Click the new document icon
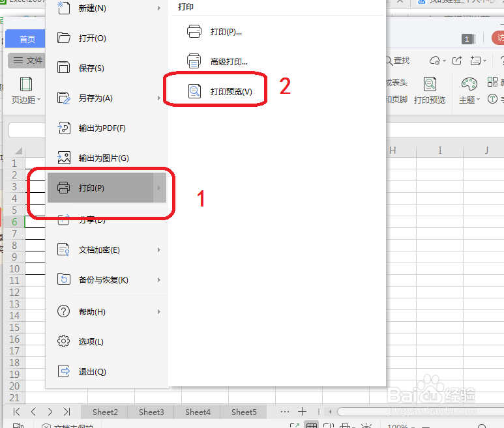Image resolution: width=504 pixels, height=428 pixels. point(63,7)
